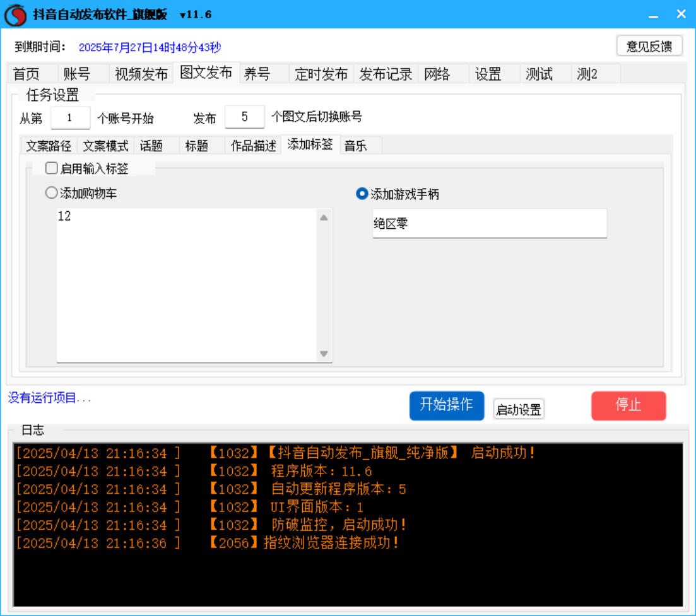Image resolution: width=696 pixels, height=616 pixels.
Task: Click the red swirl app logo icon
Action: (16, 15)
